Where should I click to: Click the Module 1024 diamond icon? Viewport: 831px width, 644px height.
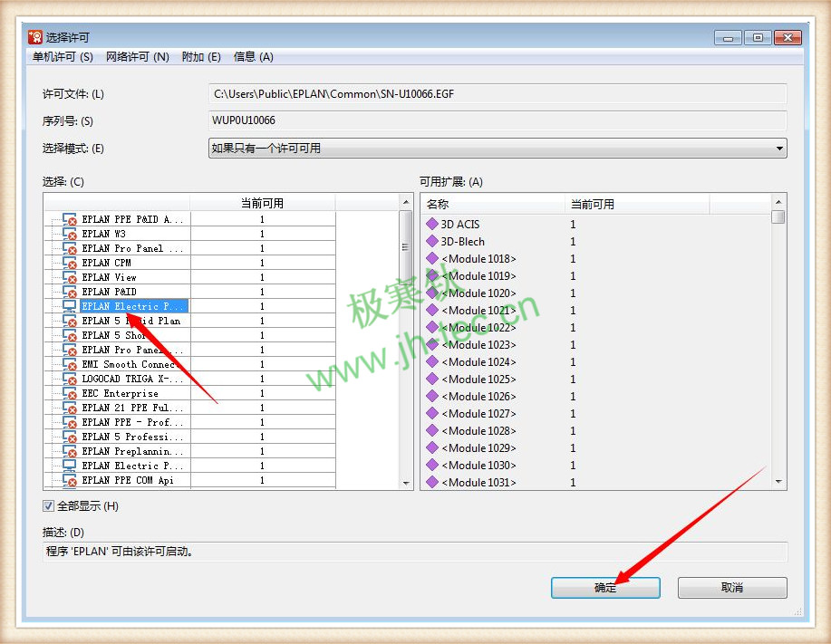pos(432,361)
